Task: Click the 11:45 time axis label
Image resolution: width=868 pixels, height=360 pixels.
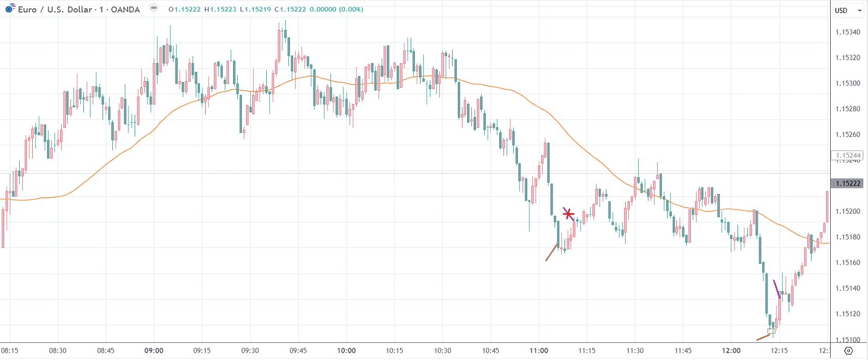Action: tap(683, 351)
